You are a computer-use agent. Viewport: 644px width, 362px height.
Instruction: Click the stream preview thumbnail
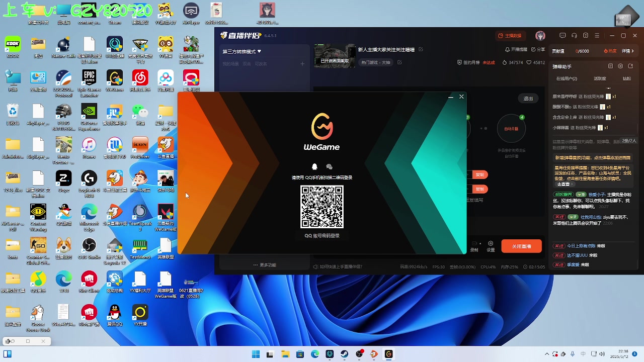[335, 56]
